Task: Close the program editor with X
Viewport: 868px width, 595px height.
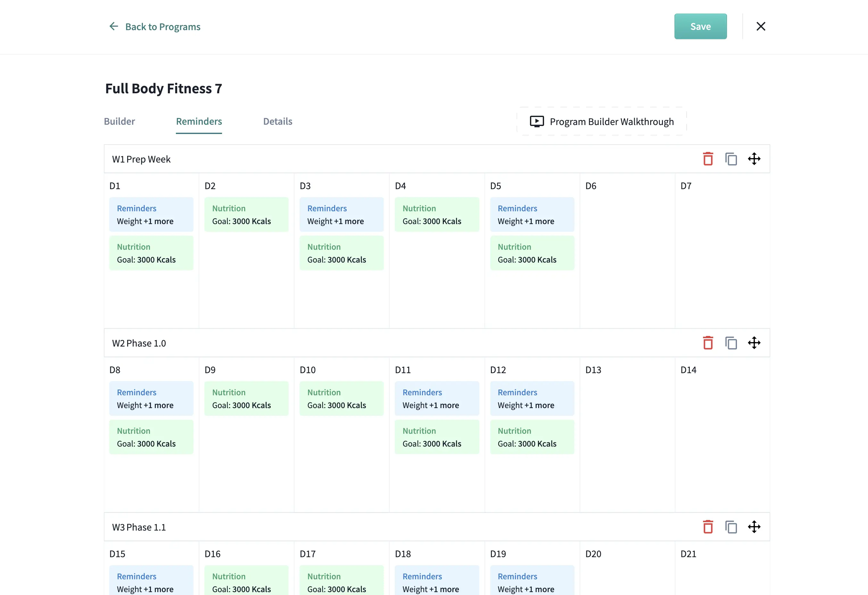Action: [x=760, y=26]
